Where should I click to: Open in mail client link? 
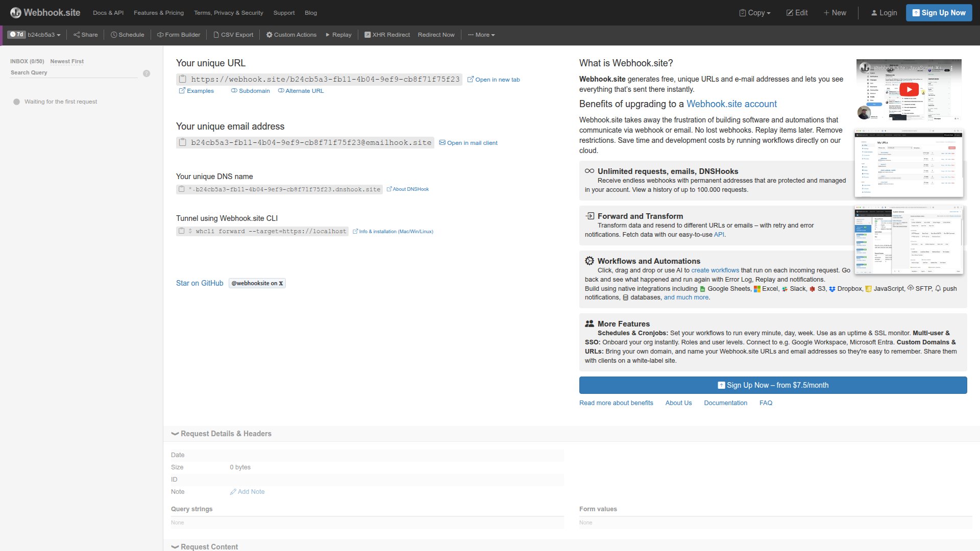[x=468, y=143]
